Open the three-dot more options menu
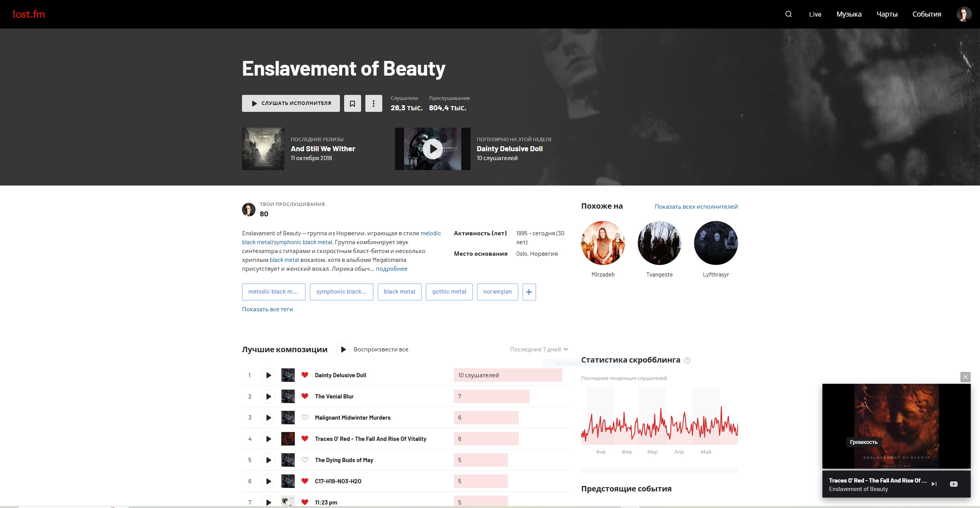Image resolution: width=980 pixels, height=508 pixels. [x=373, y=103]
